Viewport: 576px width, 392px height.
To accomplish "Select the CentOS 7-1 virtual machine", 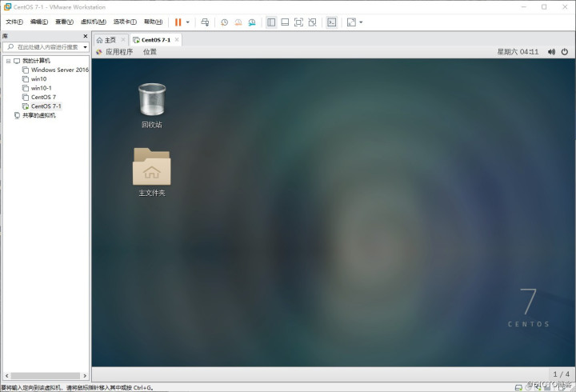I will pos(46,106).
